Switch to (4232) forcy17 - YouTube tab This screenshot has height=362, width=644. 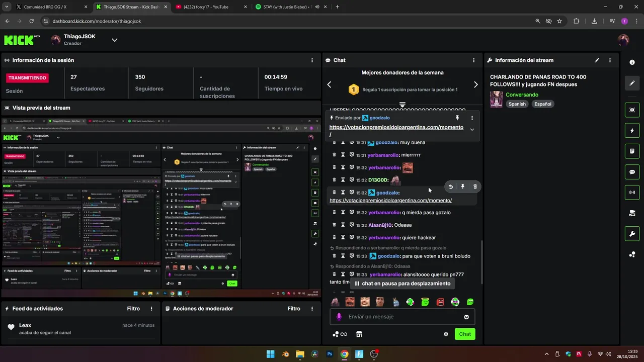(210, 7)
